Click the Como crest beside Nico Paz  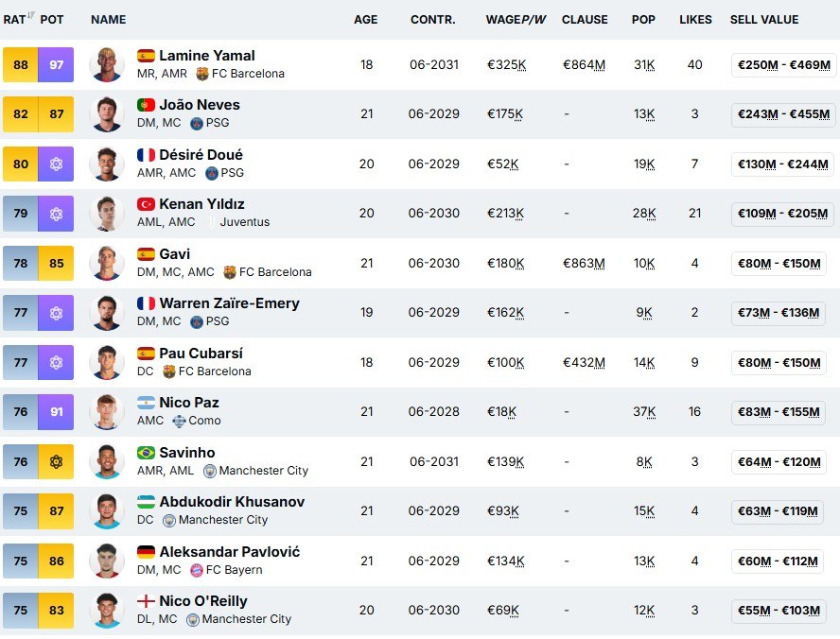[179, 421]
